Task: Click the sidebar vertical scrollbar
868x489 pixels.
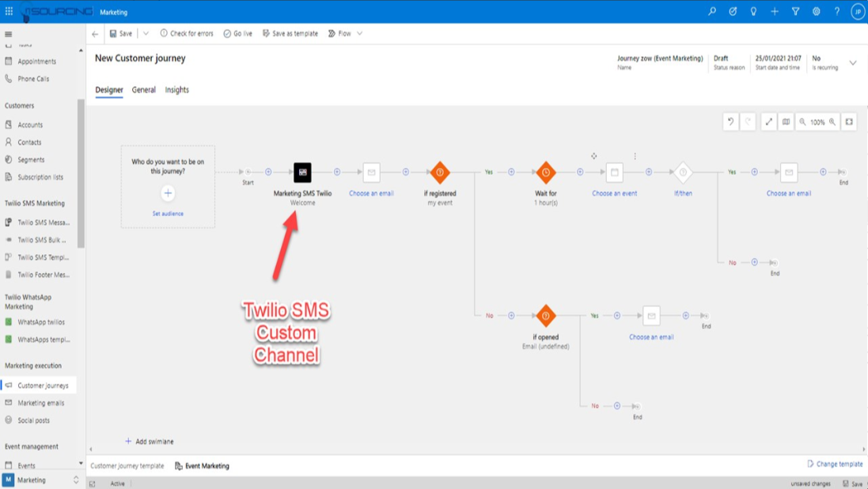Action: pyautogui.click(x=81, y=173)
